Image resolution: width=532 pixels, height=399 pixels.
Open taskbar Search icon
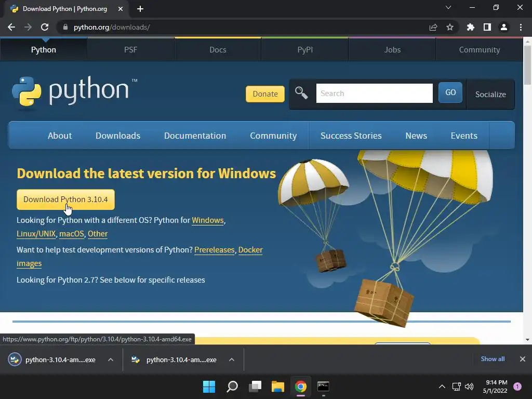click(x=232, y=387)
